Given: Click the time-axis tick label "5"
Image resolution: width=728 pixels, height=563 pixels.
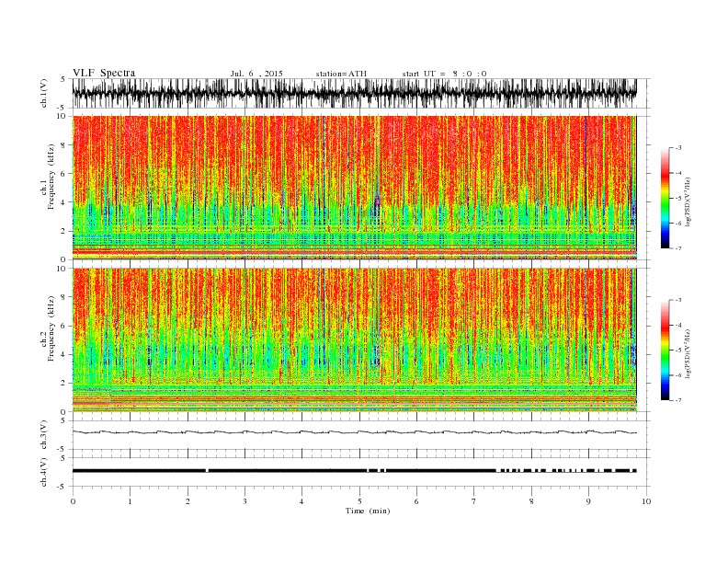Looking at the screenshot, I should coord(359,501).
